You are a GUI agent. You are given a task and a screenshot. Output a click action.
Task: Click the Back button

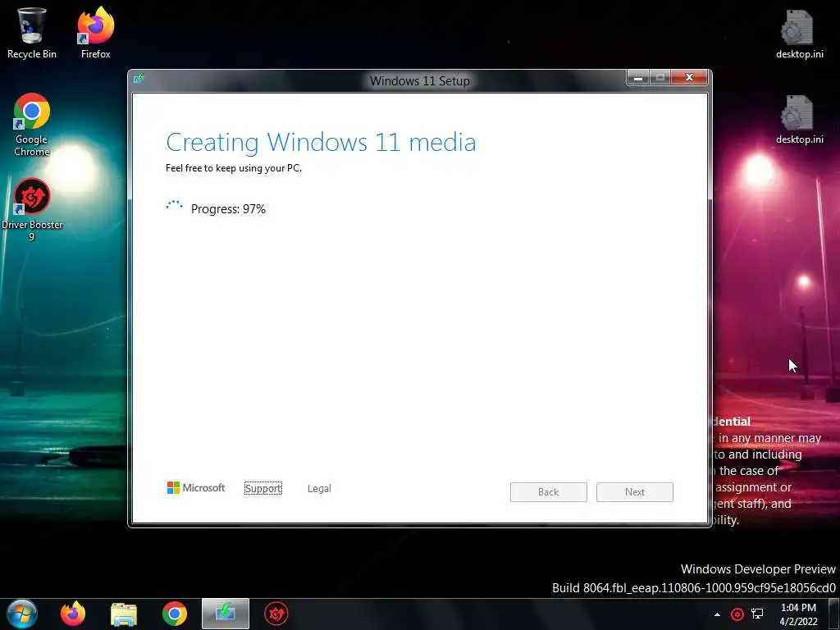pyautogui.click(x=549, y=492)
